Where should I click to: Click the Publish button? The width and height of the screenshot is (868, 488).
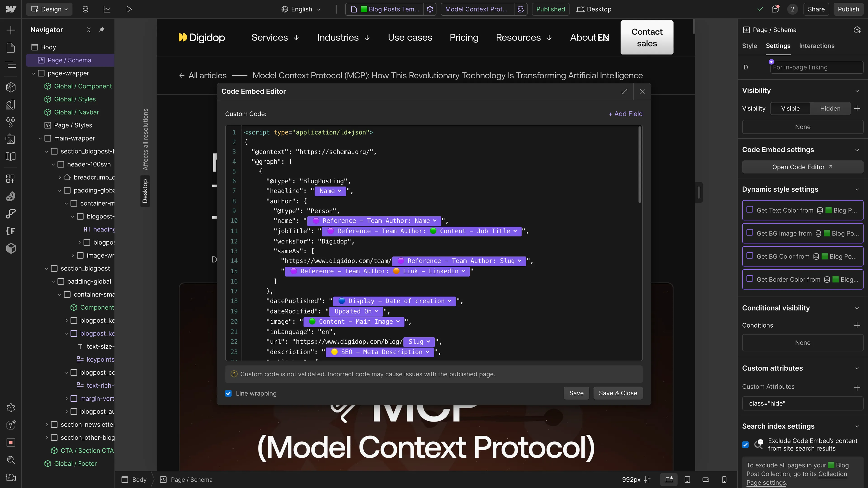pyautogui.click(x=849, y=9)
